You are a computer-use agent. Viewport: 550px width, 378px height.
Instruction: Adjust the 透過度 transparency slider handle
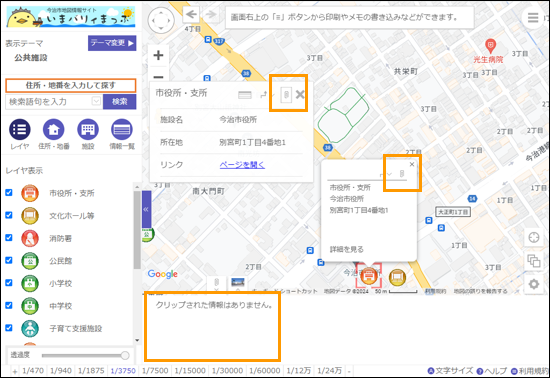[x=125, y=356]
